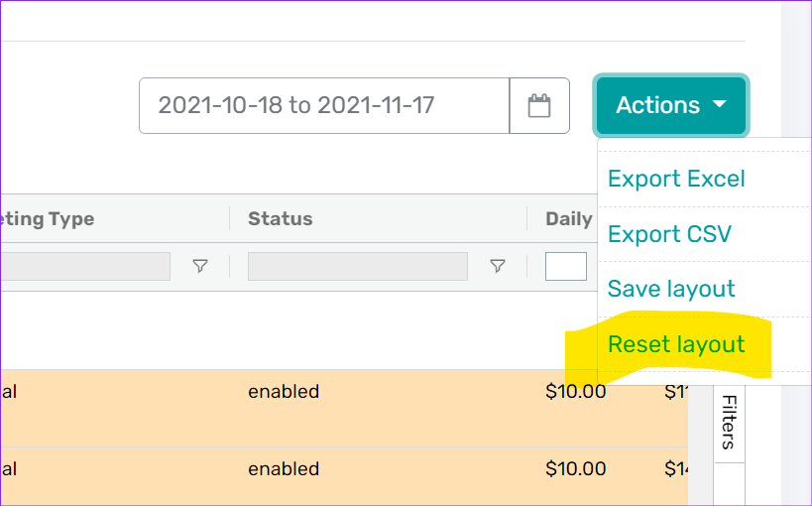812x506 pixels.
Task: Click the first row's $10.00 cell
Action: (x=575, y=392)
